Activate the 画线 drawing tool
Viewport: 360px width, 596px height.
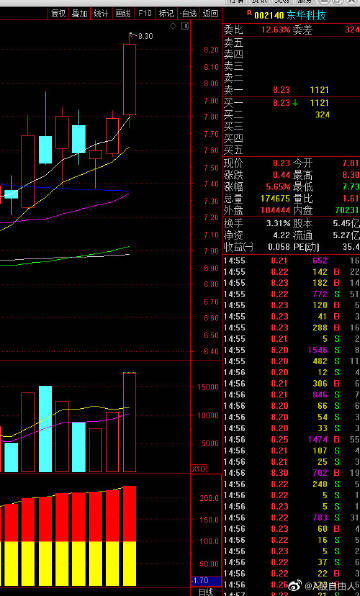coord(123,14)
